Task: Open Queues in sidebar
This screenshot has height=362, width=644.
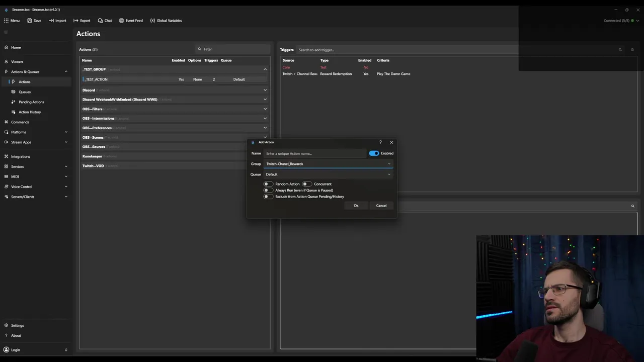Action: [x=25, y=92]
